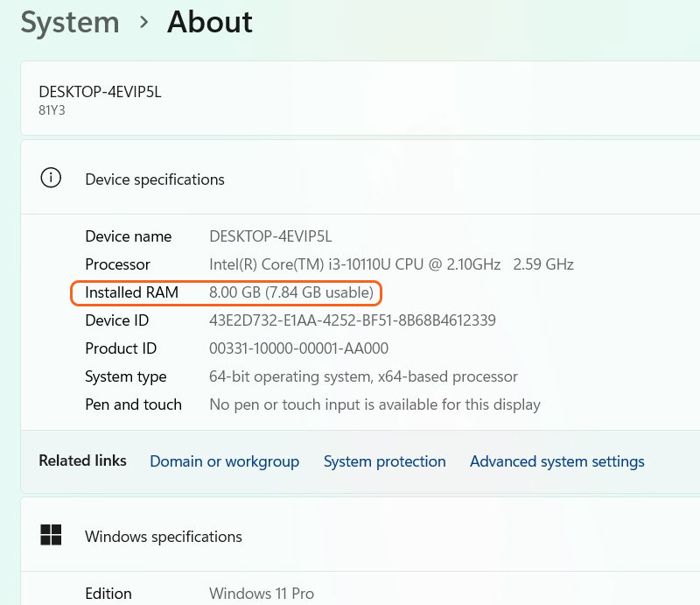This screenshot has height=605, width=700.
Task: Click the Processor label
Action: pyautogui.click(x=117, y=264)
